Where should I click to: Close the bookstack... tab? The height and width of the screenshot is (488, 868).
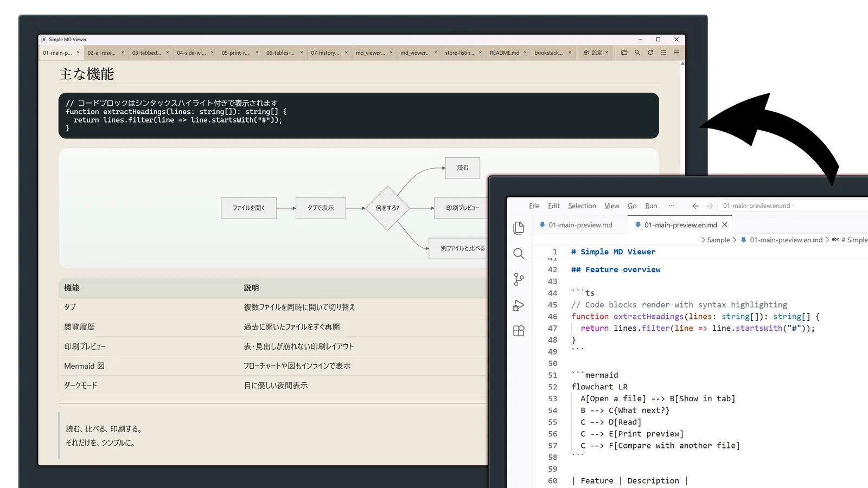pos(570,53)
